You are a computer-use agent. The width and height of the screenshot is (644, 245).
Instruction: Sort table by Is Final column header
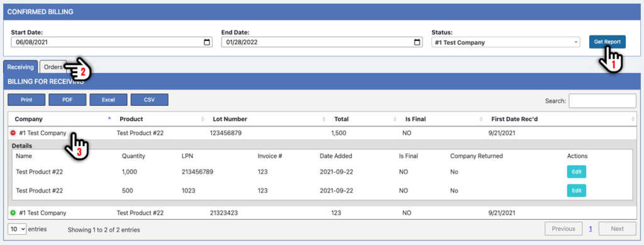click(x=441, y=119)
